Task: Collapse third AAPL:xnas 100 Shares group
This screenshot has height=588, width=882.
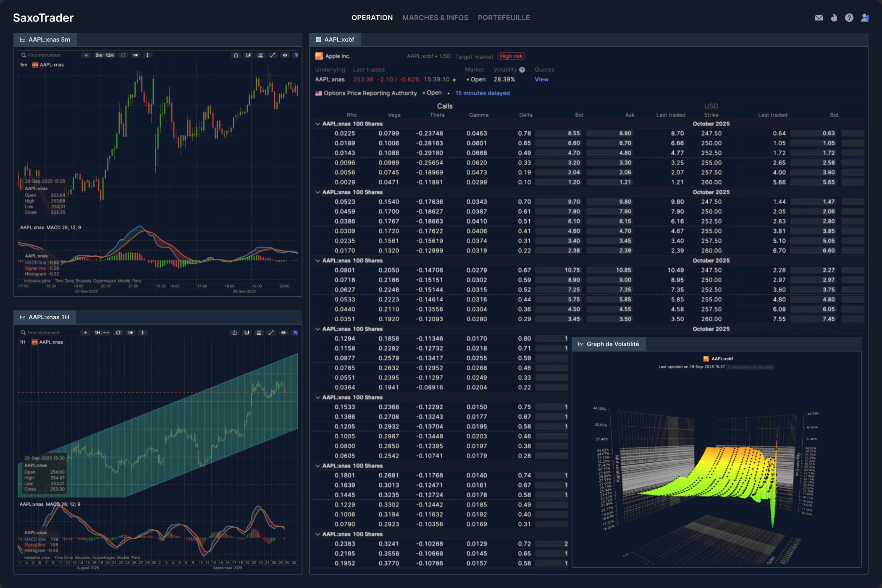Action: [x=318, y=261]
